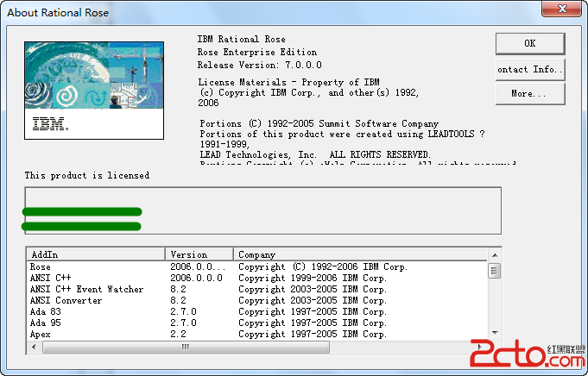Viewport: 588px width, 376px height.
Task: Select the Apex row
Action: pos(257,334)
